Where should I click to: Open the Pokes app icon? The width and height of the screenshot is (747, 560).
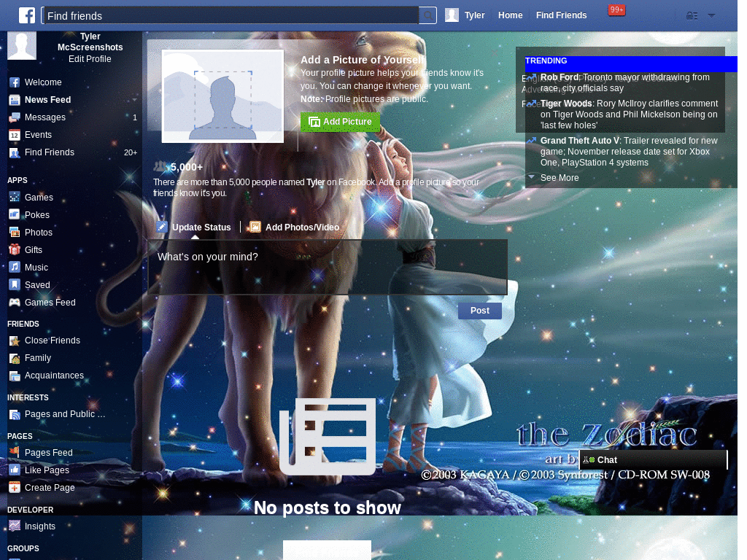(15, 214)
